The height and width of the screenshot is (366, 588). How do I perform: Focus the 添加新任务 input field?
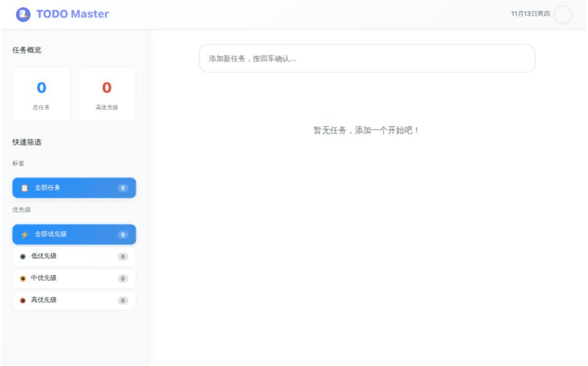coord(367,59)
